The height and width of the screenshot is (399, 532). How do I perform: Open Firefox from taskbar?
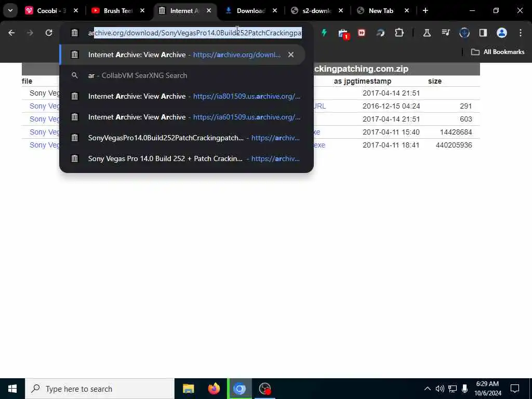tap(214, 389)
